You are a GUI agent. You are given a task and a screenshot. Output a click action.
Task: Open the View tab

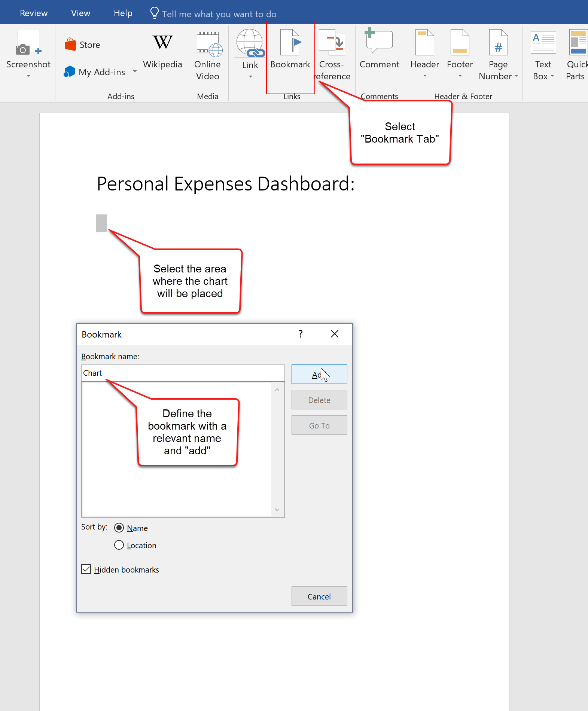80,13
